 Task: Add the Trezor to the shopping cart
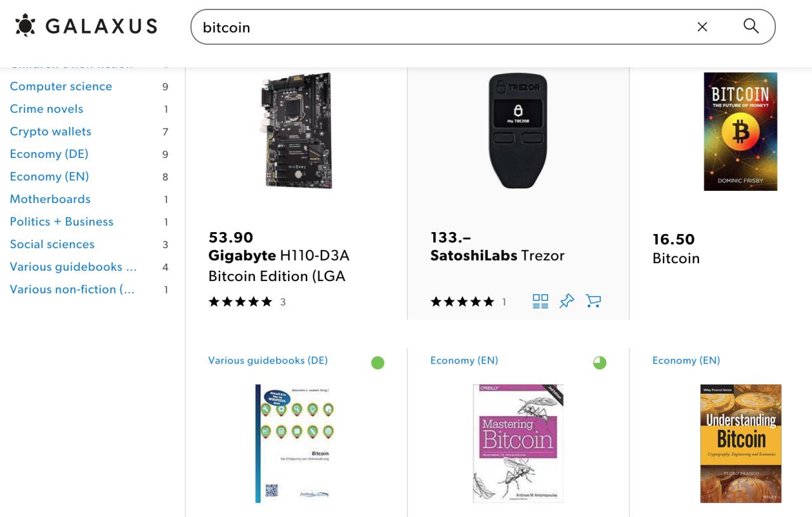pos(593,301)
